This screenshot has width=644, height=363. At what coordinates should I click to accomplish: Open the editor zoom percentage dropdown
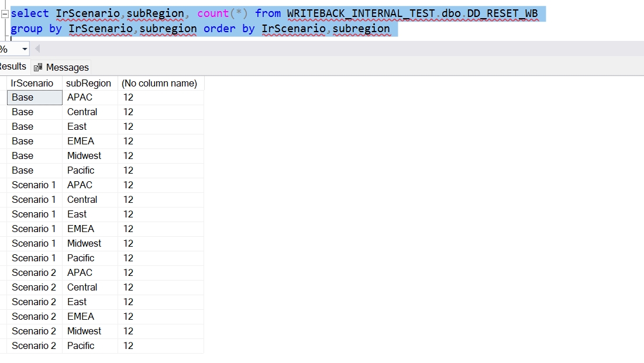pyautogui.click(x=25, y=49)
